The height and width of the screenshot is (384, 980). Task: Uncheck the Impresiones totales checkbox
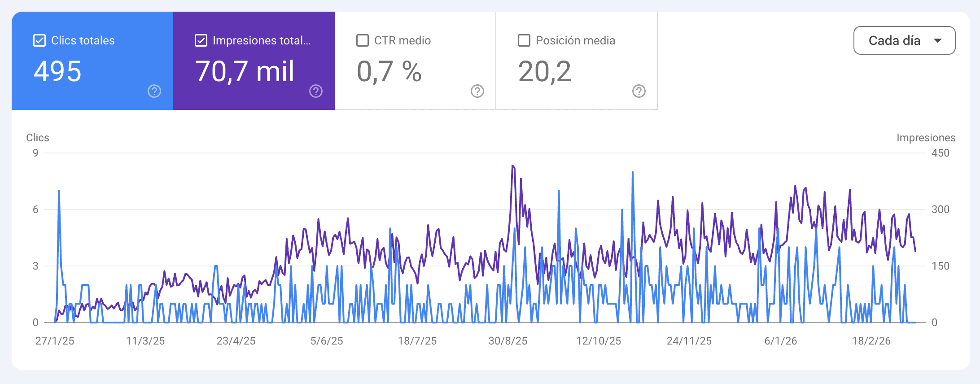[x=201, y=40]
